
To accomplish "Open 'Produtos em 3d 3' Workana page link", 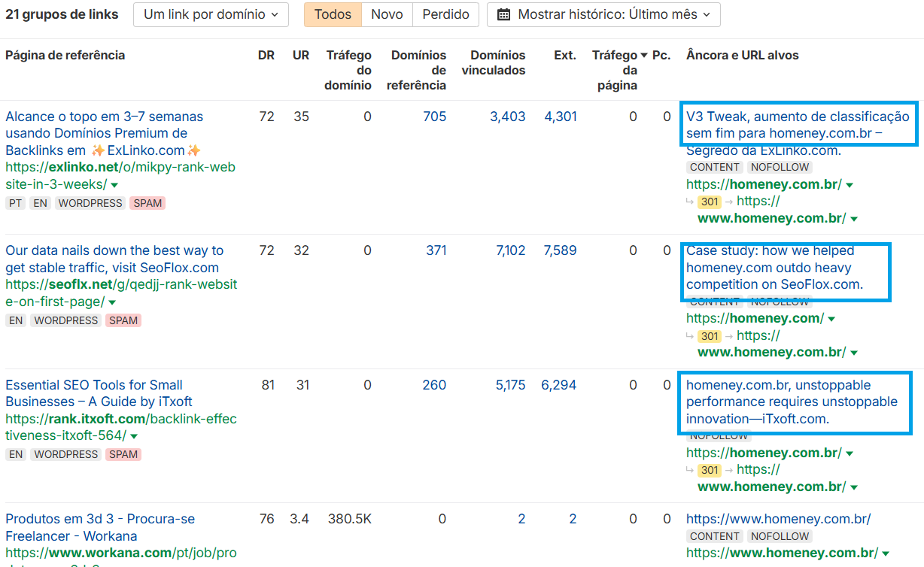I will (x=100, y=527).
